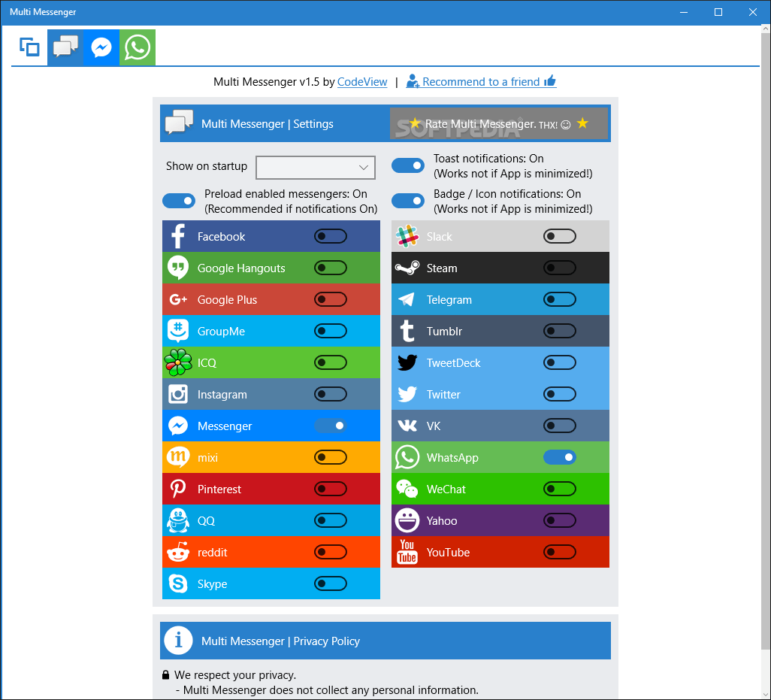
Task: Click the Tumblr logo icon
Action: [407, 331]
